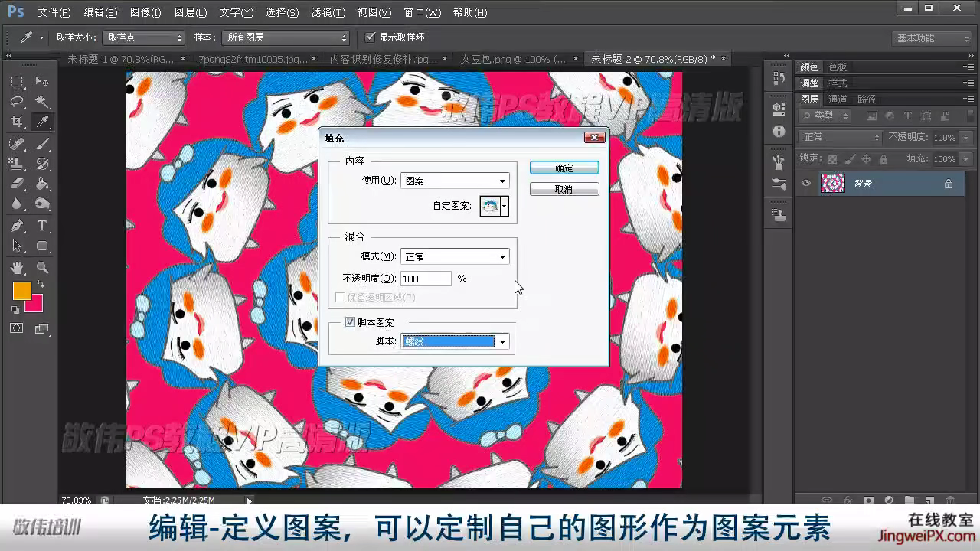Open the layer blend mode 正常 dropdown
Viewport: 980px width, 551px height.
pos(841,137)
